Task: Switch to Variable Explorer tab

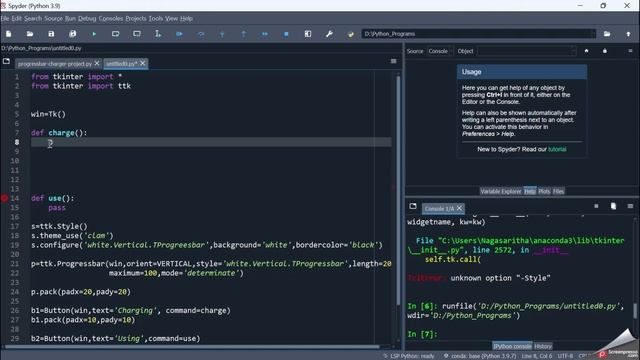Action: (x=501, y=191)
